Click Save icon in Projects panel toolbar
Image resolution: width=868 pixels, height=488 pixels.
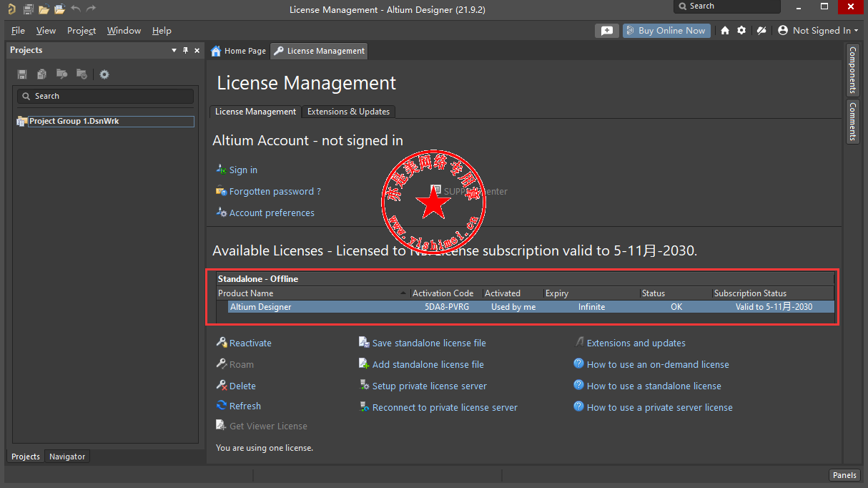pyautogui.click(x=22, y=74)
